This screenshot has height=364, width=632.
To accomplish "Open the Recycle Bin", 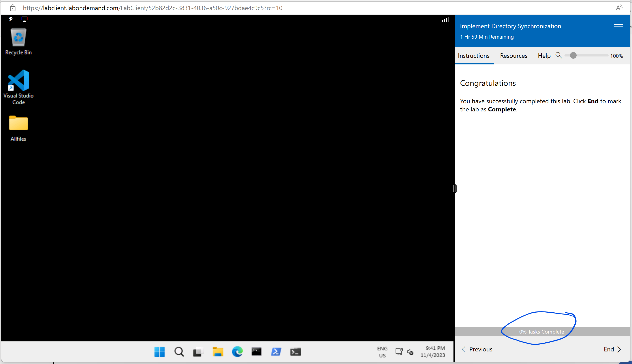I will (x=18, y=38).
